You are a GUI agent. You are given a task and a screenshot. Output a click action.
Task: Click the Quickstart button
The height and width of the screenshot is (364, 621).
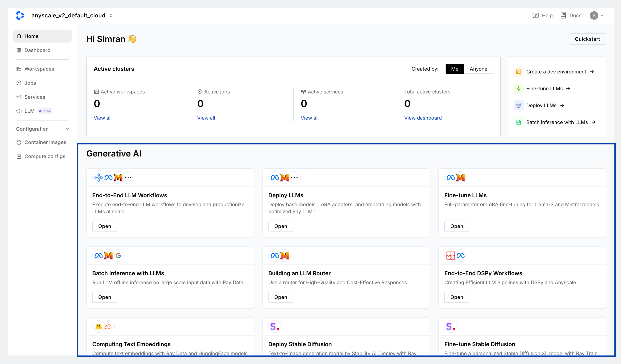[x=587, y=39]
